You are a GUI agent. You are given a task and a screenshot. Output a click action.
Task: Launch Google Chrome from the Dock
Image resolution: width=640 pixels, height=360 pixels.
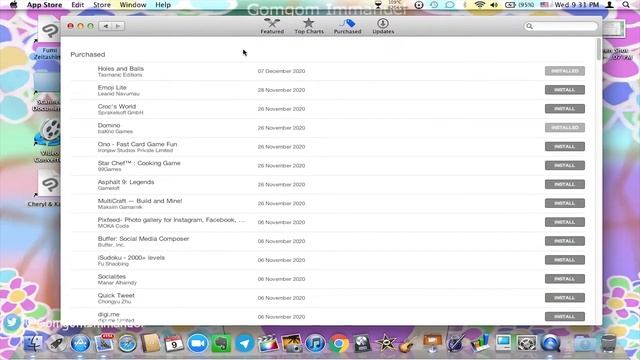point(338,343)
